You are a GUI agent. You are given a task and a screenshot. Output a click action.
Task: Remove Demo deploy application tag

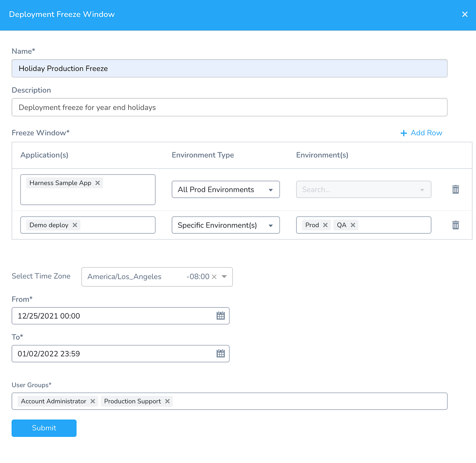(x=75, y=225)
